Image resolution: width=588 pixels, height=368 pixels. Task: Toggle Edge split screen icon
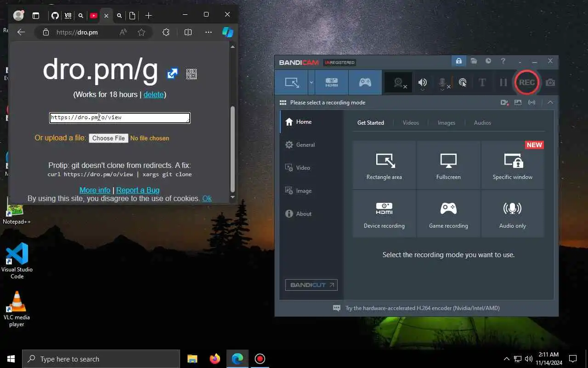[188, 32]
